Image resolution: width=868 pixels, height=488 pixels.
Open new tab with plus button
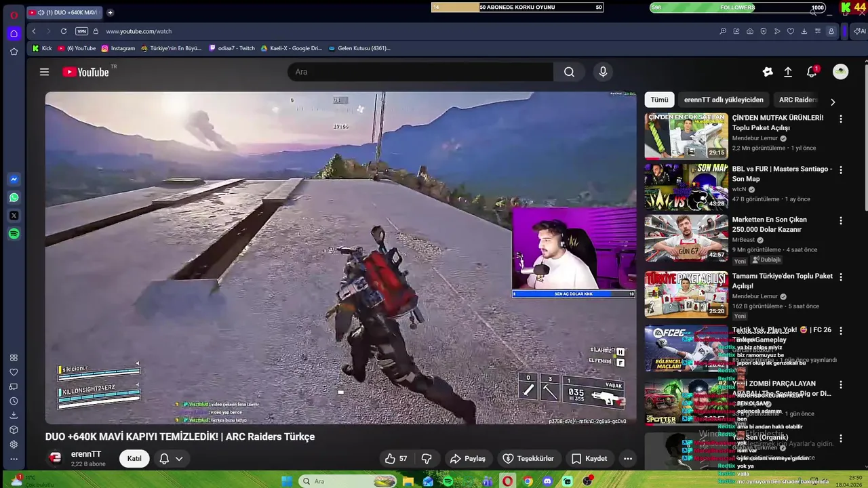point(110,12)
